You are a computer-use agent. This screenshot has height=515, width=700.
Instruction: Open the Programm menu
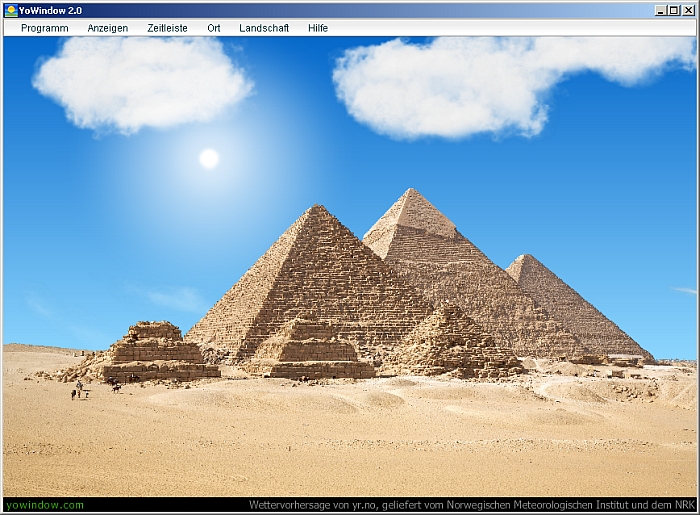tap(45, 28)
